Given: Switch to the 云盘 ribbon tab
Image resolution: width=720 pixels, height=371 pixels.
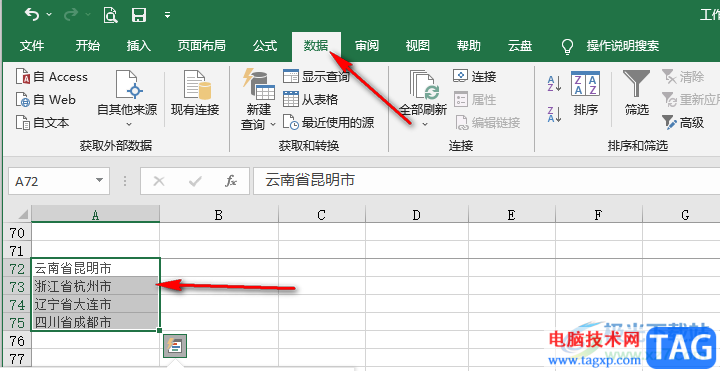Looking at the screenshot, I should (x=520, y=46).
